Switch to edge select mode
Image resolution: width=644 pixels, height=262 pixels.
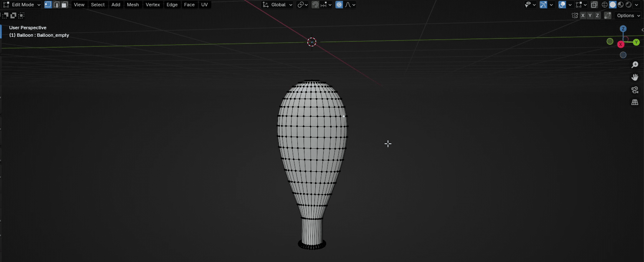pyautogui.click(x=56, y=5)
